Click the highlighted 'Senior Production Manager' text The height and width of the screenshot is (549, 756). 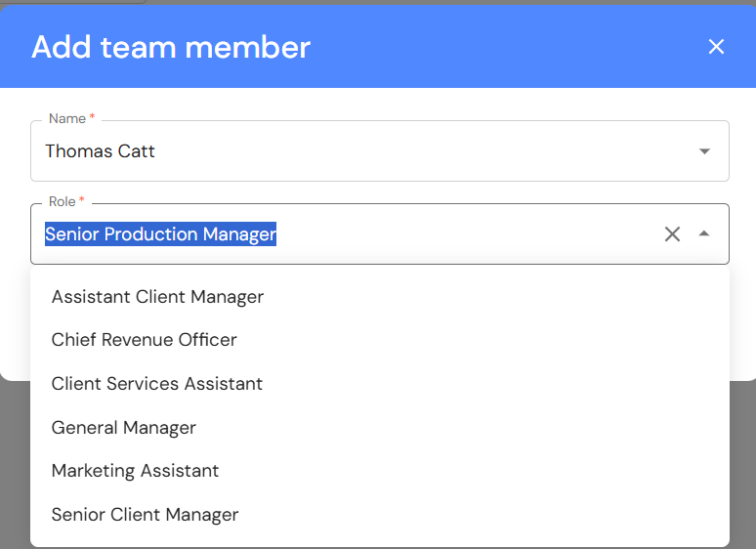tap(161, 234)
